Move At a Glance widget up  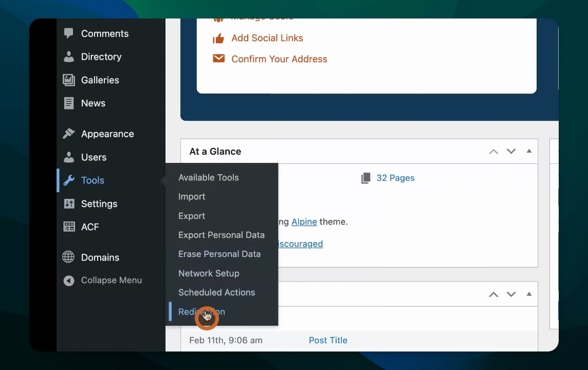[493, 152]
